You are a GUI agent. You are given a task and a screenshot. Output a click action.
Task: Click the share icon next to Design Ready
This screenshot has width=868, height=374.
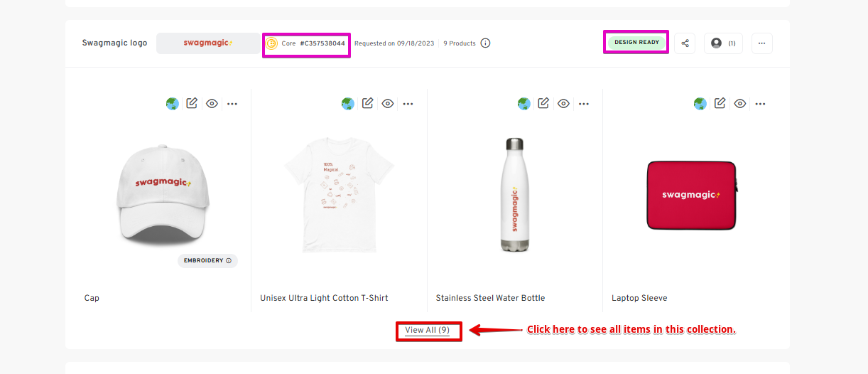(685, 43)
